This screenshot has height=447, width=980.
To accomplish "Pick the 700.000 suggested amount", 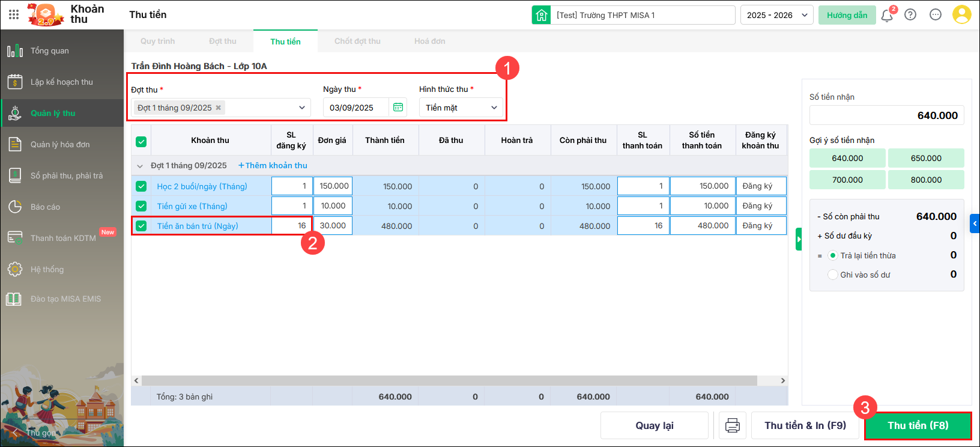I will pos(847,180).
